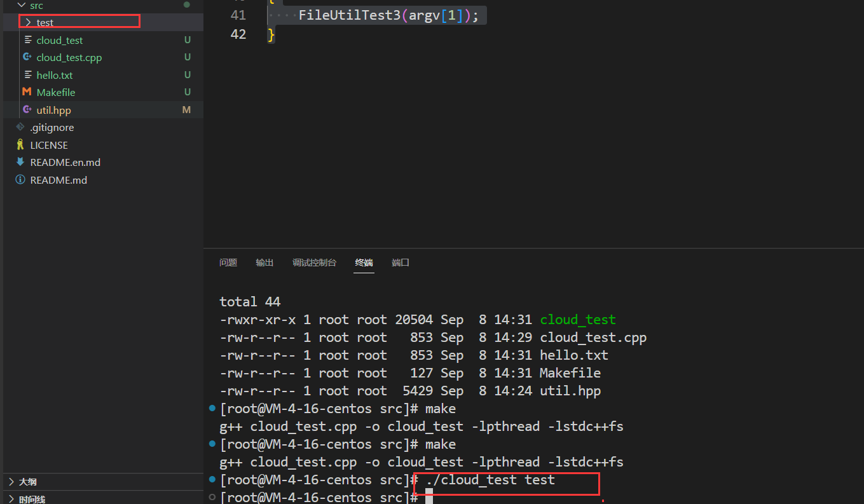This screenshot has height=504, width=864.
Task: Click the info icon beside README.md
Action: [20, 180]
